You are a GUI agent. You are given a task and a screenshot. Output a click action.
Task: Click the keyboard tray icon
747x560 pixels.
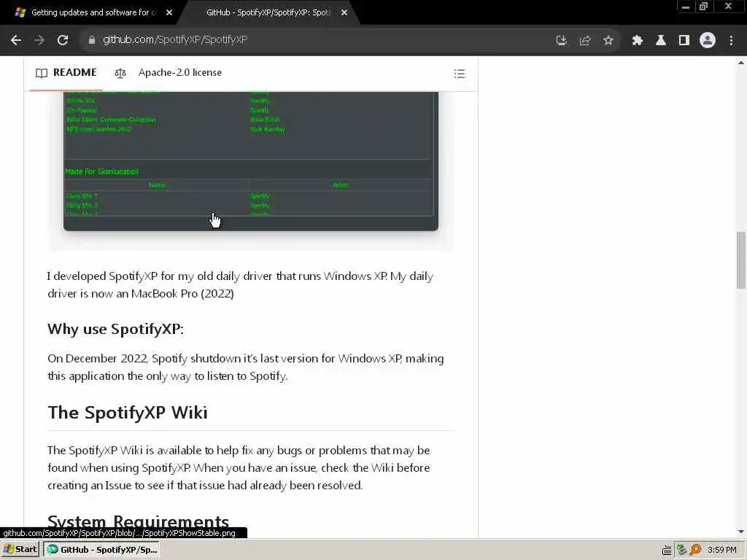click(667, 551)
